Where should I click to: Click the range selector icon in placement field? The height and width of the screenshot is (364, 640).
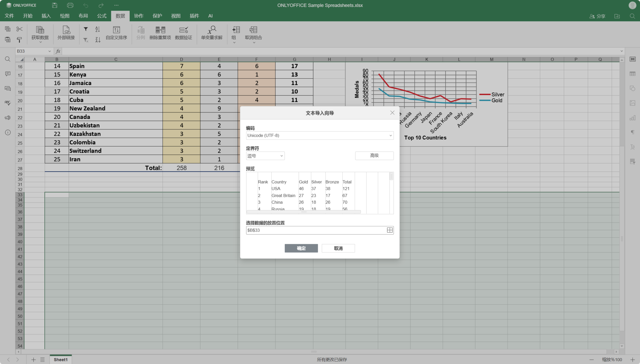(390, 230)
